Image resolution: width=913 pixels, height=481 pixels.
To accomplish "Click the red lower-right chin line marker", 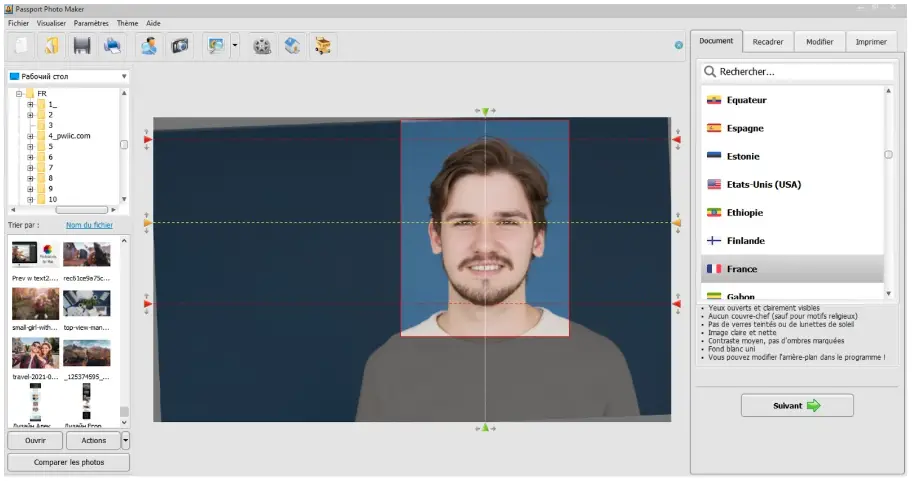I will point(677,304).
